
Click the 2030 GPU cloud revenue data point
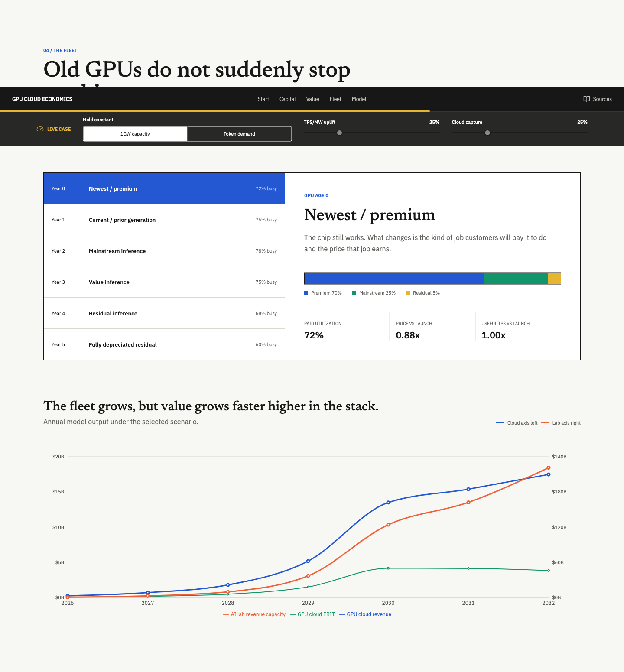(x=388, y=503)
